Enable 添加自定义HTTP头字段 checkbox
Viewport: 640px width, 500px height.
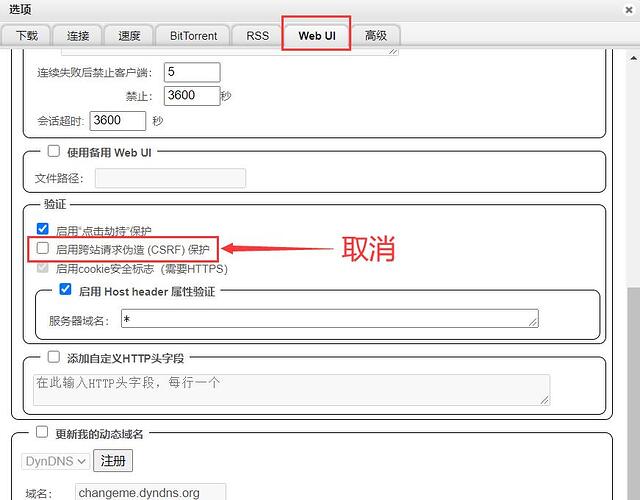tap(53, 357)
